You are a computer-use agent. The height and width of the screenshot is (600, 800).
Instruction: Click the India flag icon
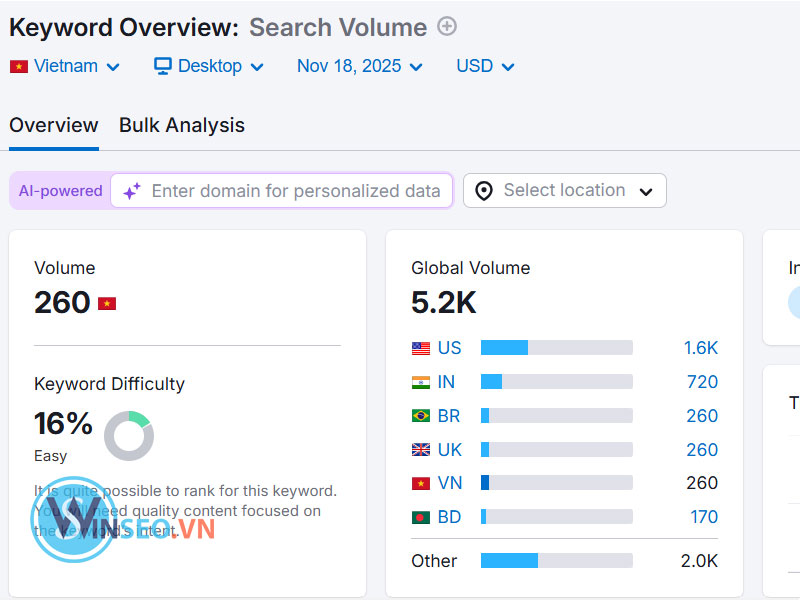pos(421,381)
